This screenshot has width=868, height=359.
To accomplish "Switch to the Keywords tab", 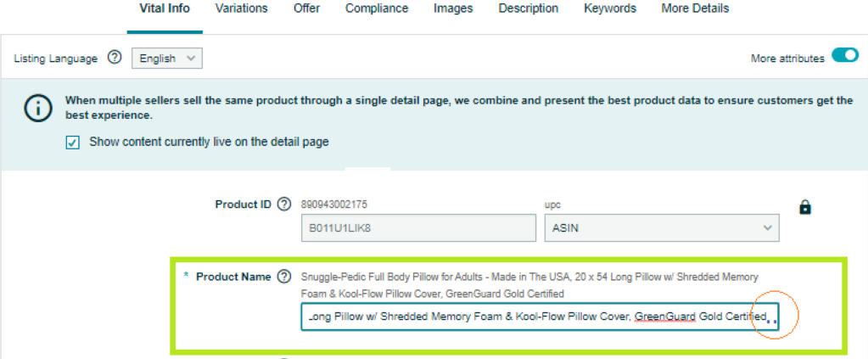I will coord(610,8).
